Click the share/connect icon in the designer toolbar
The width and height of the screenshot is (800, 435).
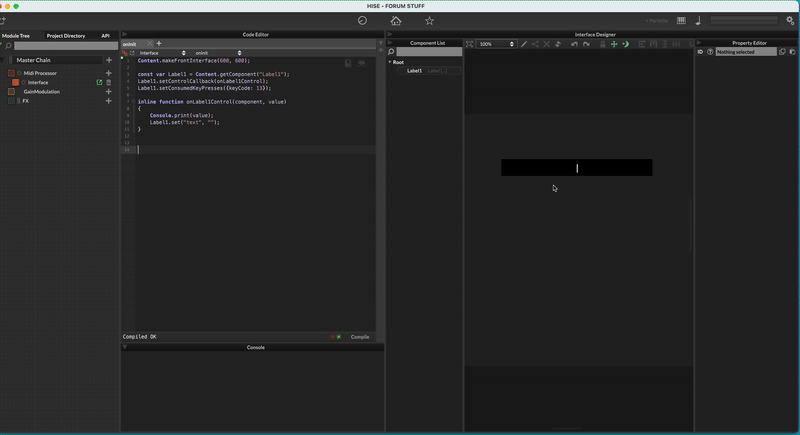pyautogui.click(x=535, y=44)
